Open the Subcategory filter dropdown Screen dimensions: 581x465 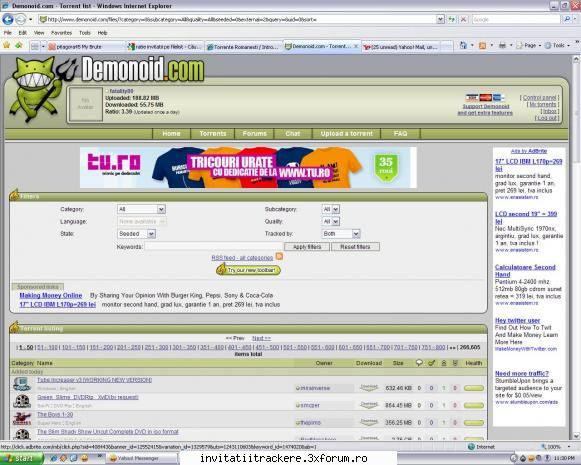[331, 209]
